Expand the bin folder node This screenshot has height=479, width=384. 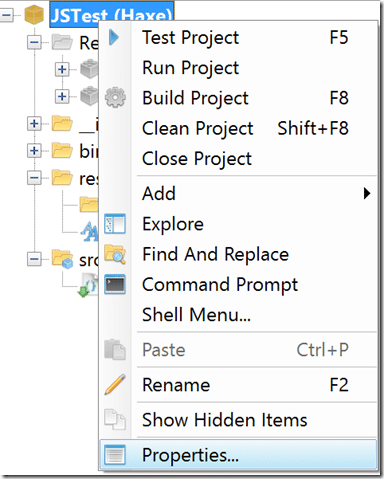(x=34, y=151)
